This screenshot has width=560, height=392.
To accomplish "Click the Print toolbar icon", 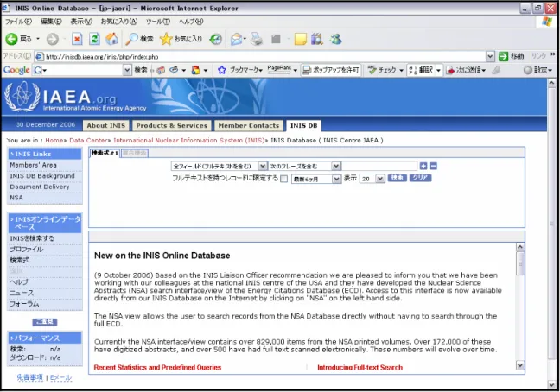I will [256, 39].
